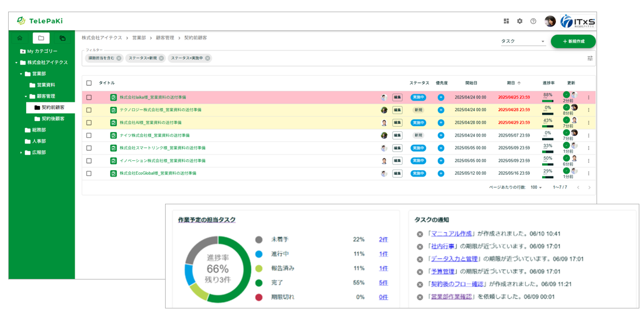The image size is (644, 316).
Task: Tick the ナイツ株式会社様 row checkbox
Action: pyautogui.click(x=89, y=135)
